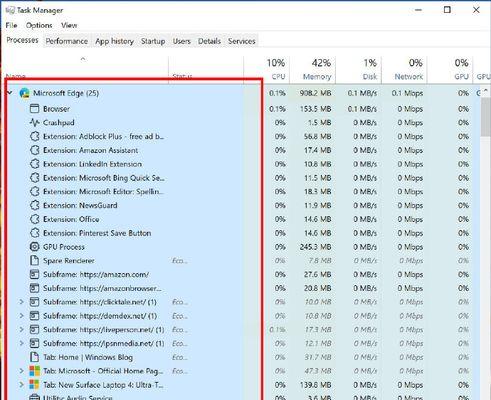Image resolution: width=491 pixels, height=400 pixels.
Task: Click the Spare Renderer page icon
Action: pos(34,261)
